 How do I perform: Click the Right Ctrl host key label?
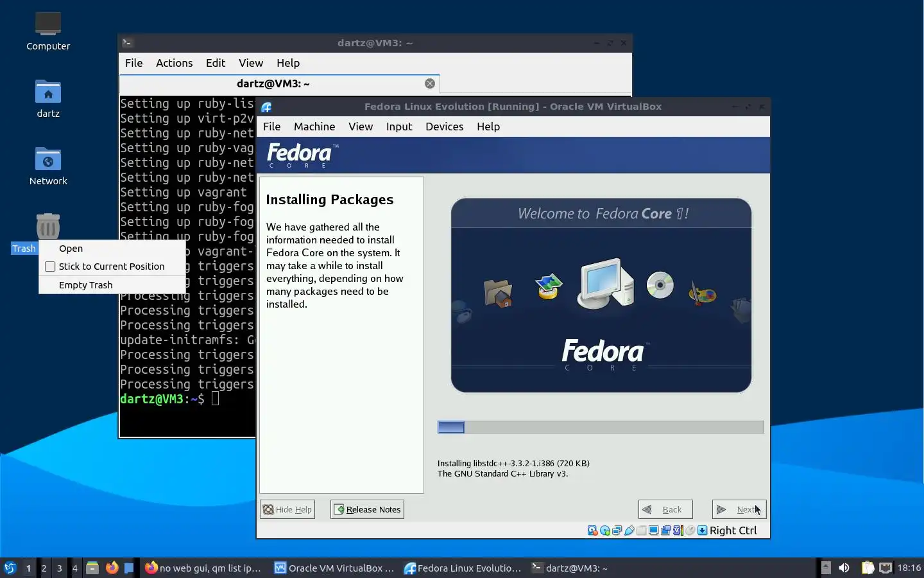pos(733,530)
